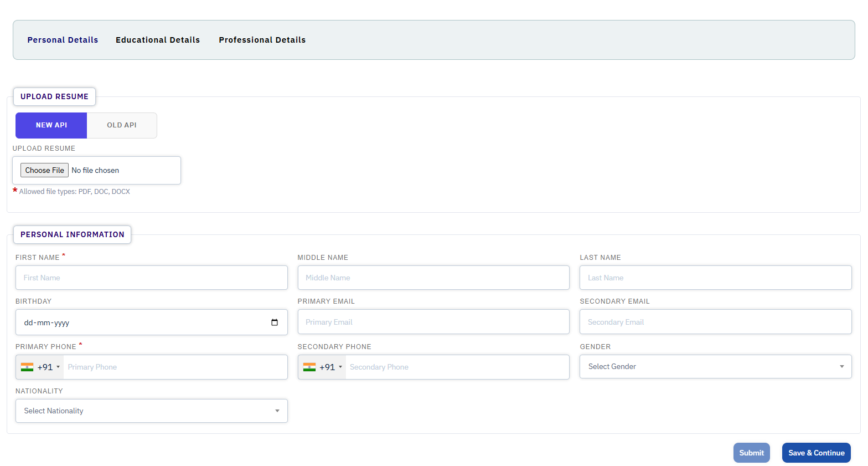Click the MIDDLE NAME field label
This screenshot has height=466, width=868.
coord(323,258)
